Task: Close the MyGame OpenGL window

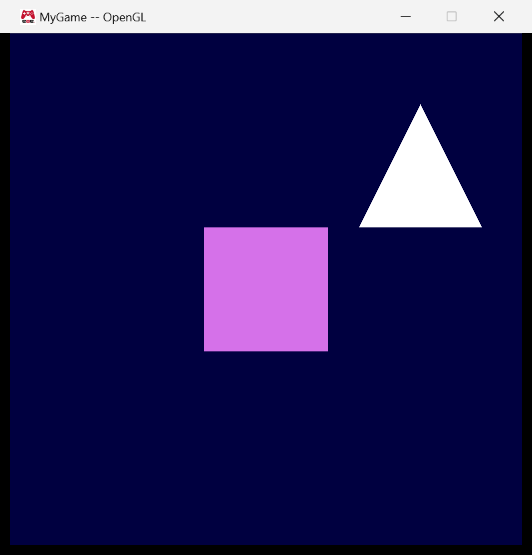Action: tap(499, 16)
